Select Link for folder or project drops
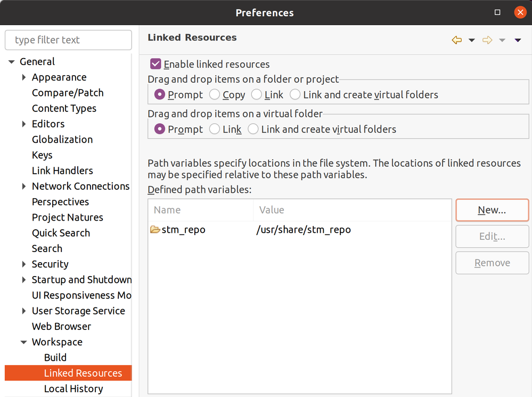This screenshot has width=532, height=397. (257, 94)
